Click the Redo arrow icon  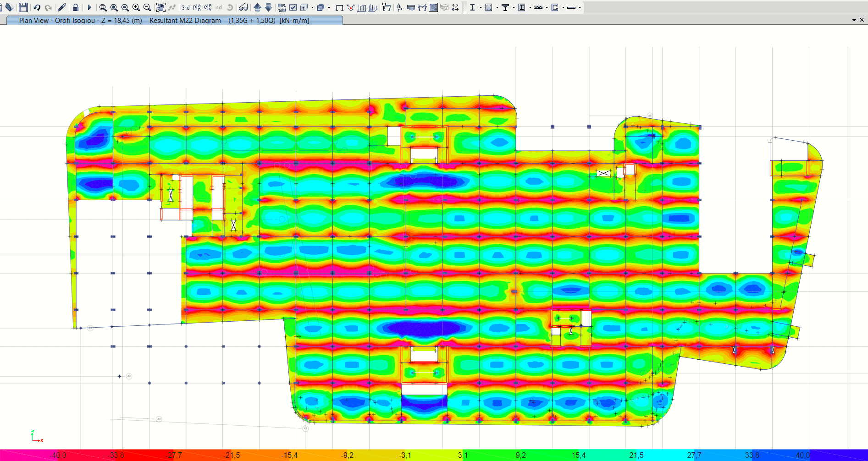(48, 7)
